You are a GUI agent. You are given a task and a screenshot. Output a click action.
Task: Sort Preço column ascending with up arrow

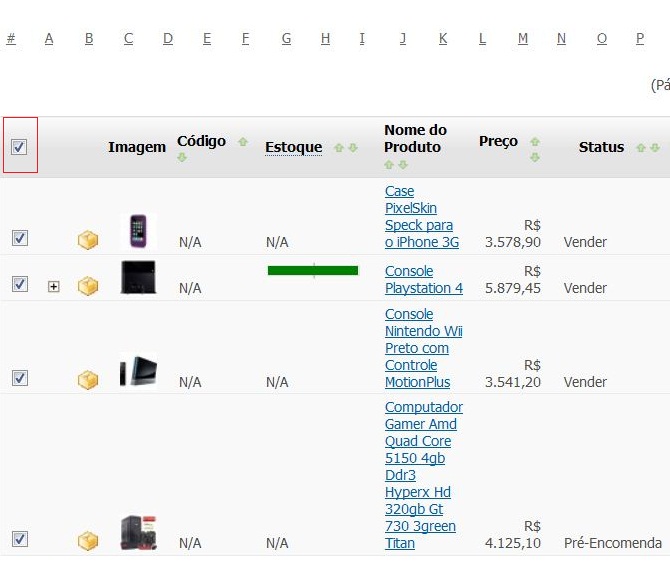click(535, 141)
